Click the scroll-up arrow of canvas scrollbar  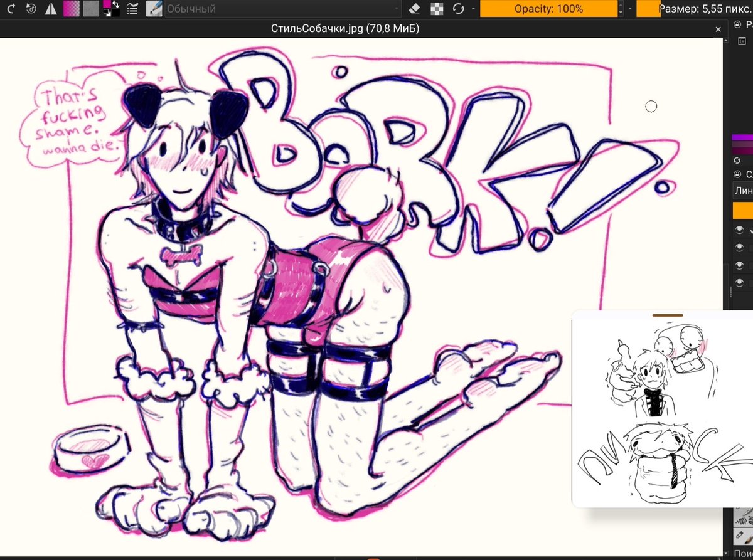click(x=725, y=41)
